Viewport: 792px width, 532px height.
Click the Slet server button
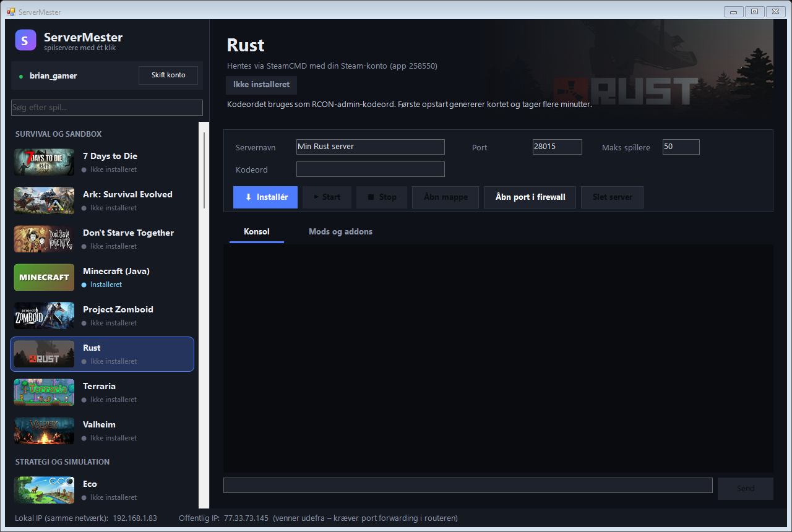click(x=613, y=197)
